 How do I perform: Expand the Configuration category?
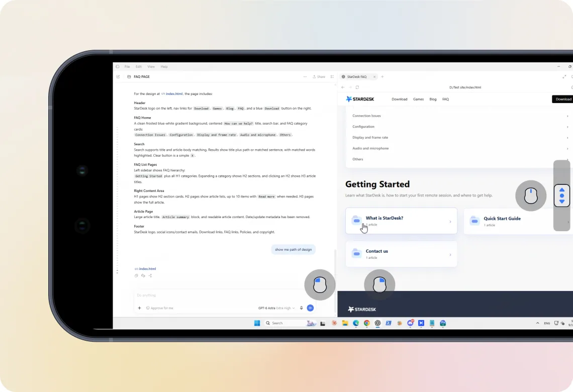click(x=460, y=127)
